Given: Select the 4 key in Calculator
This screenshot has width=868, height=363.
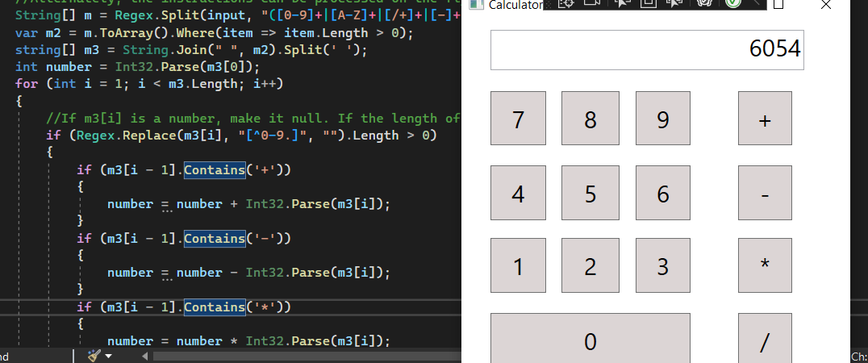Looking at the screenshot, I should [518, 193].
